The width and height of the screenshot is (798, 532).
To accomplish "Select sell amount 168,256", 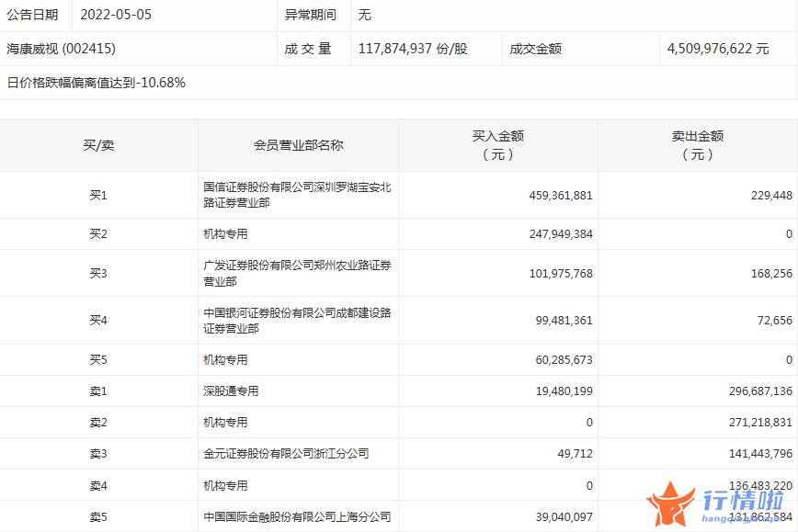I will coord(771,273).
